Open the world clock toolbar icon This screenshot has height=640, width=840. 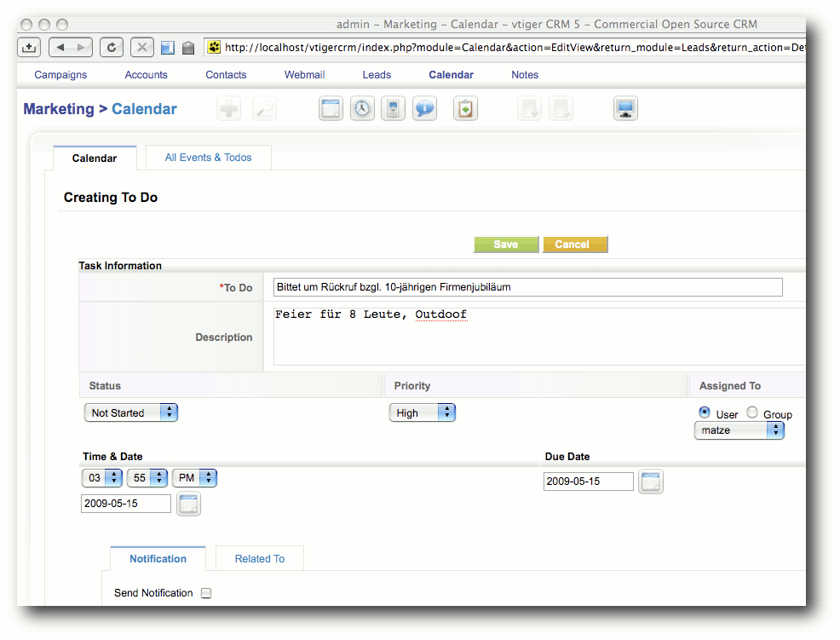pyautogui.click(x=362, y=109)
